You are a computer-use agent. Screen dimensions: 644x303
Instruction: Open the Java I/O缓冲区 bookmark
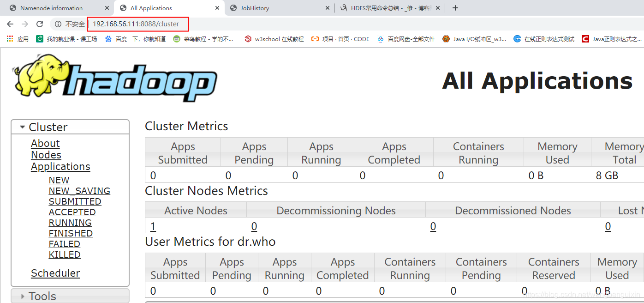tap(474, 39)
